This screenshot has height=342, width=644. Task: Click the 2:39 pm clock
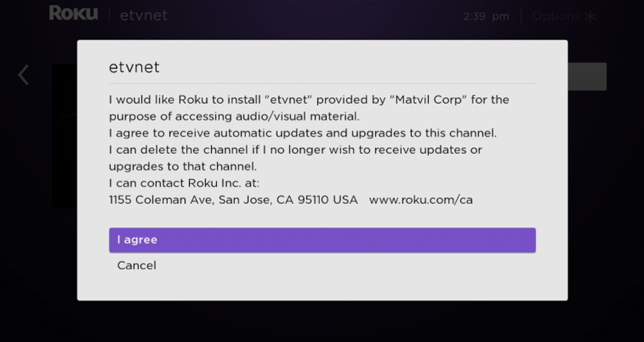[486, 16]
